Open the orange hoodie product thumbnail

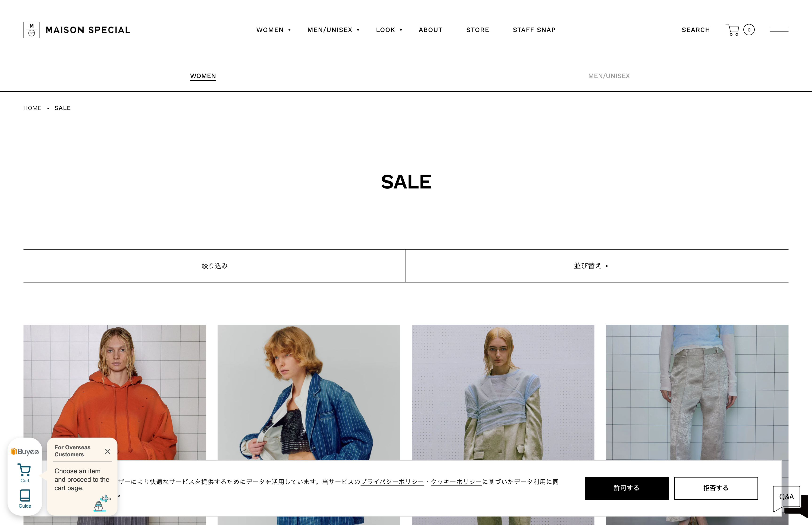point(114,392)
